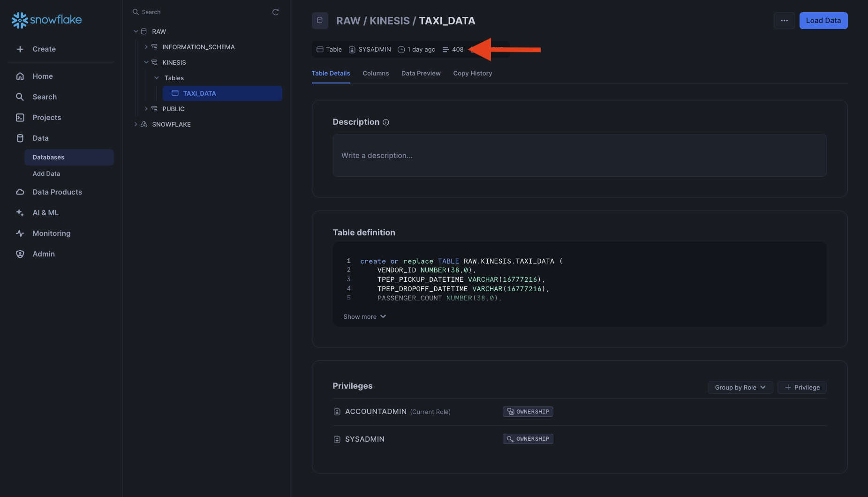The image size is (868, 497).
Task: Click the KINESIS schema icon
Action: click(154, 62)
